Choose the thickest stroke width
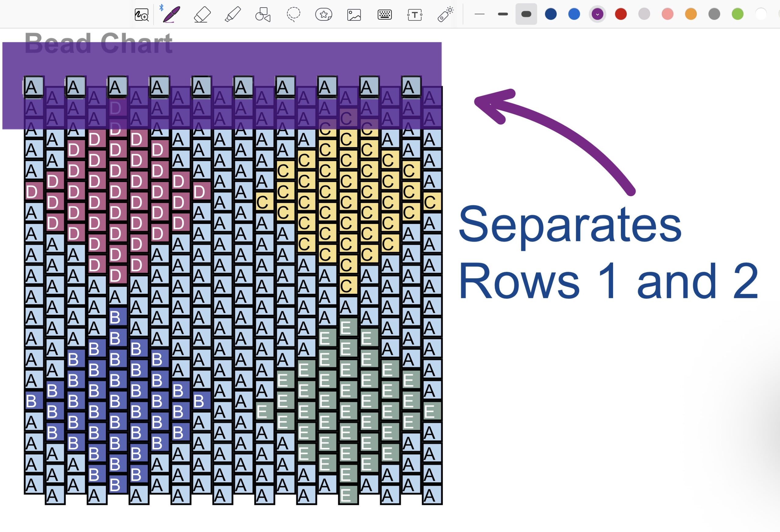 tap(526, 14)
